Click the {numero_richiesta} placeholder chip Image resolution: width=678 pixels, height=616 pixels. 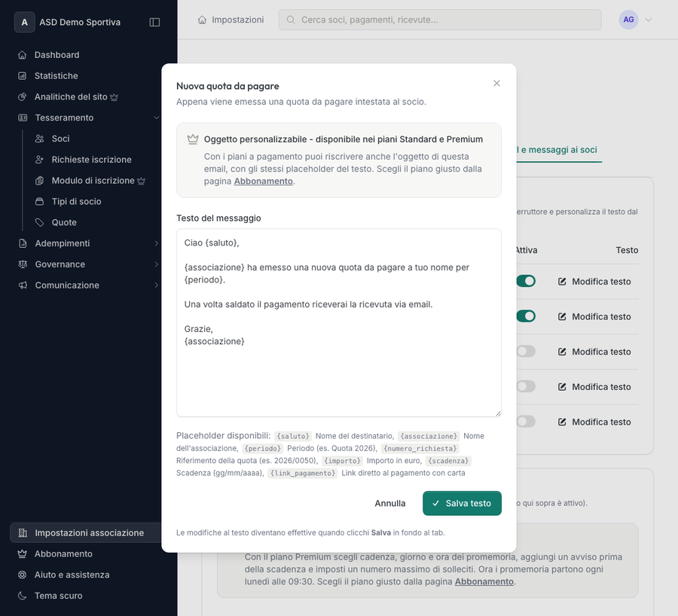pyautogui.click(x=420, y=448)
